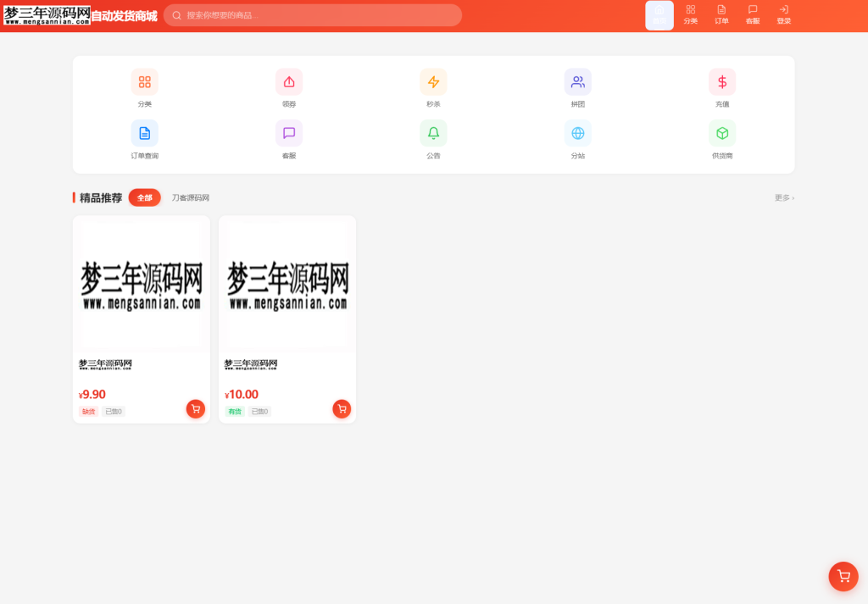The height and width of the screenshot is (604, 868).
Task: Open the 订单 orders menu item
Action: (721, 14)
